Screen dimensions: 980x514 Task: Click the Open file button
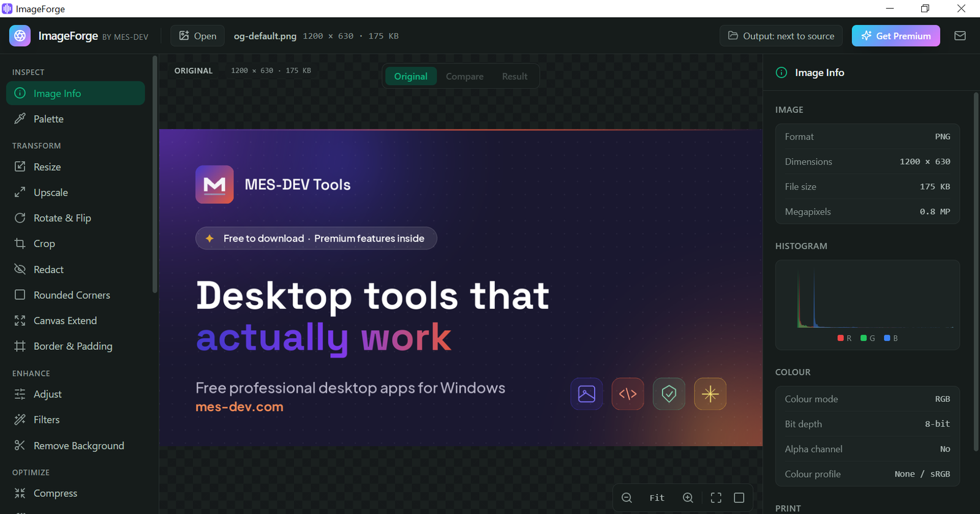197,36
